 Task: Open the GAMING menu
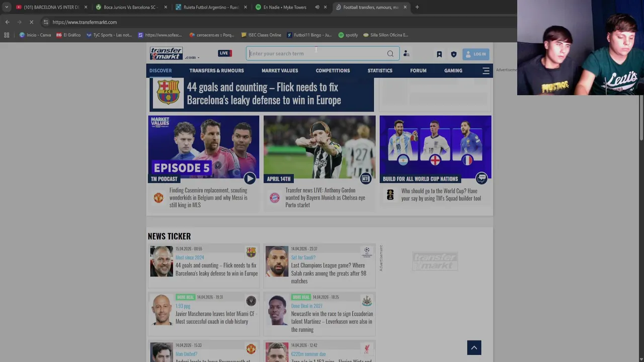click(x=453, y=71)
